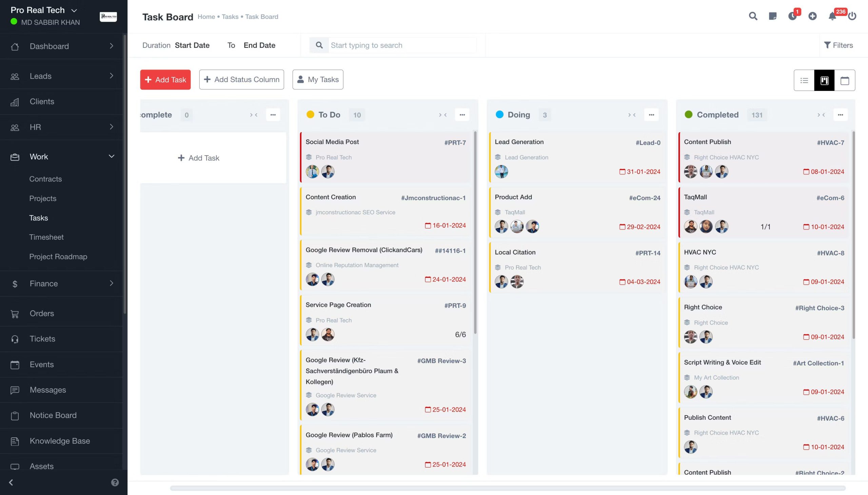Click the help question mark icon
The height and width of the screenshot is (495, 868).
(x=115, y=482)
